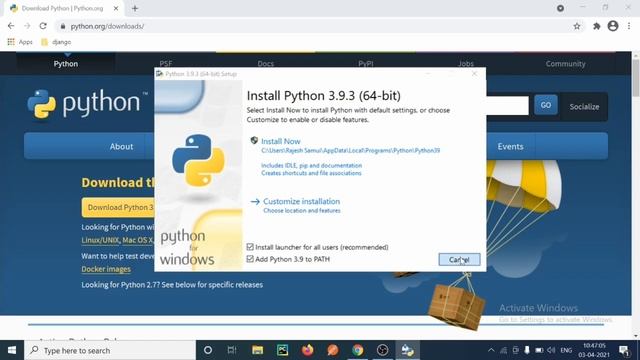Screen dimensions: 640x360
Task: Open Linux/UNIX download link
Action: (x=100, y=240)
